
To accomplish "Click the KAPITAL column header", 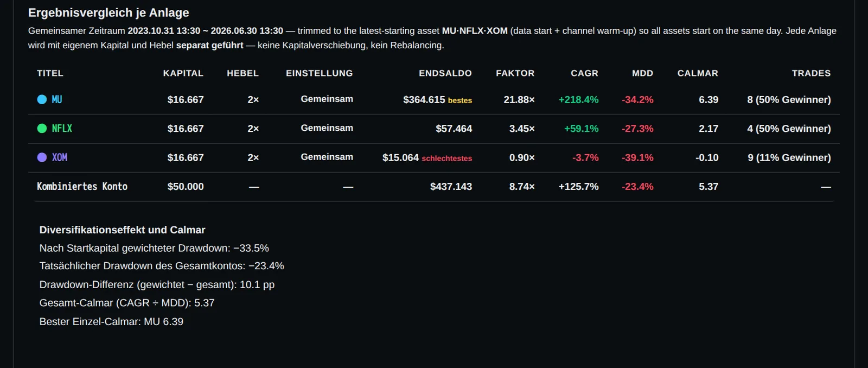I will pos(183,73).
